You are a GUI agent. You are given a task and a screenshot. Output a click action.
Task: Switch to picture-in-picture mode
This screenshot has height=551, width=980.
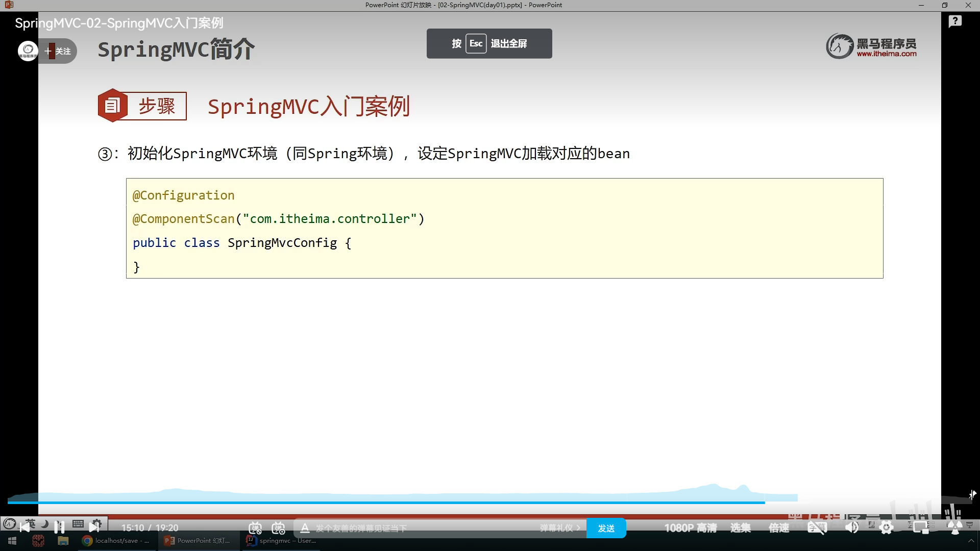click(x=921, y=528)
